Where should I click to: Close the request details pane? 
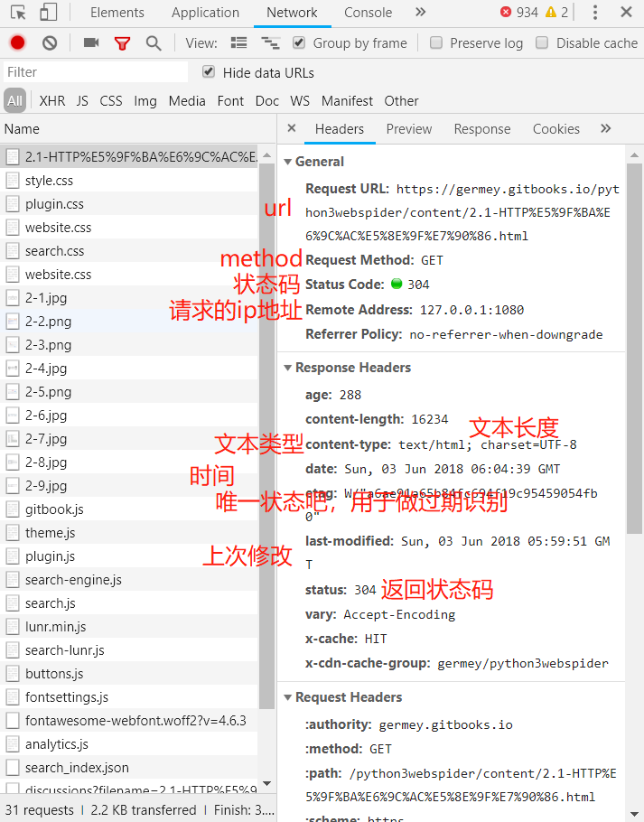point(292,128)
